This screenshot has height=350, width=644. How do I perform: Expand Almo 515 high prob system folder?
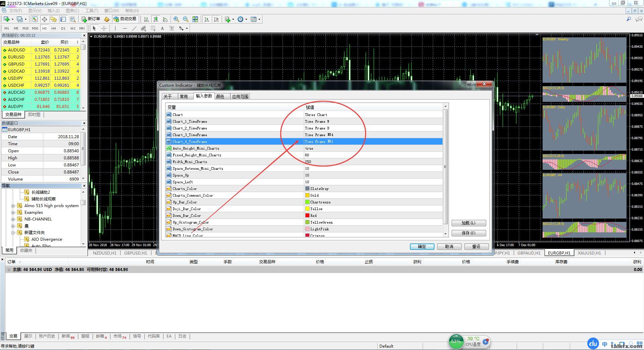13,206
